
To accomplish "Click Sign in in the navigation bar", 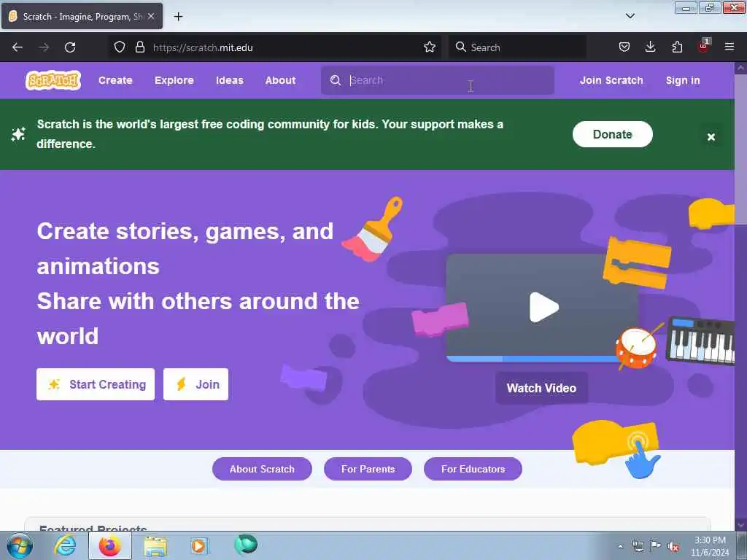I will point(683,80).
